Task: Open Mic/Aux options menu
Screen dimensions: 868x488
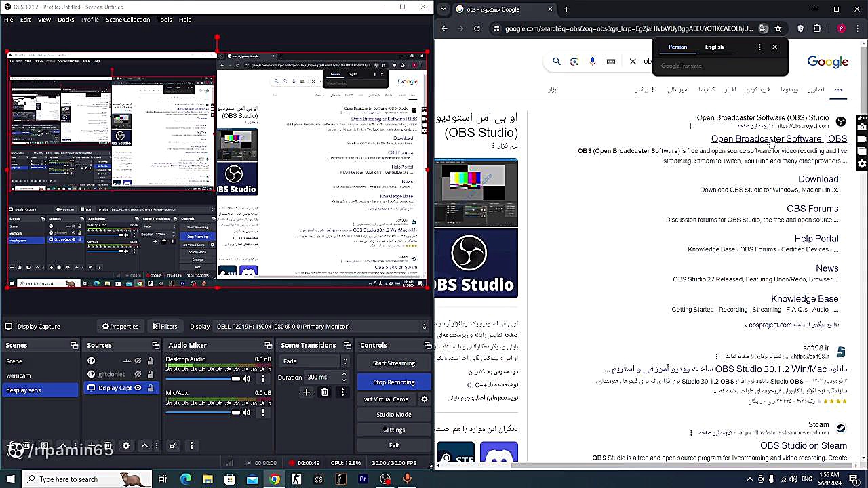Action: tap(263, 412)
